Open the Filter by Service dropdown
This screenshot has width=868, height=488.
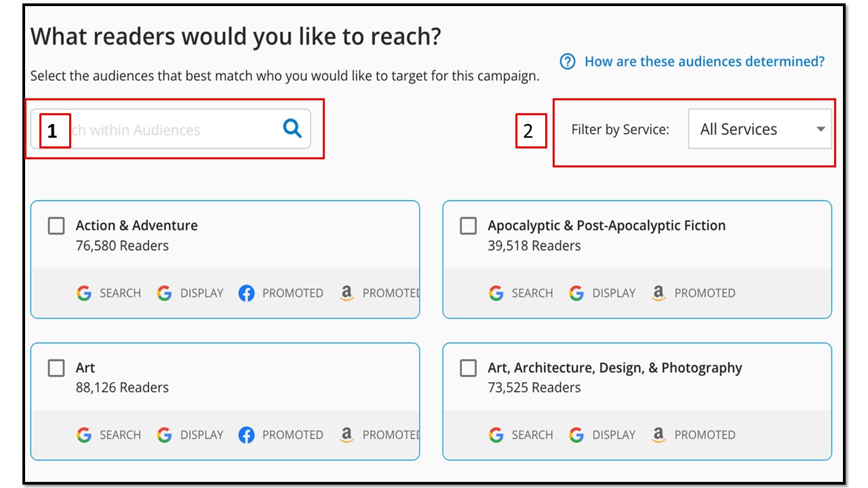(x=760, y=129)
